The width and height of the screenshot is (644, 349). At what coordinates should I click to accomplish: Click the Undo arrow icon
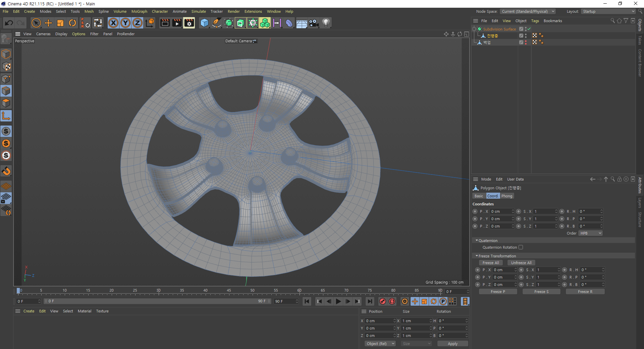click(x=9, y=23)
